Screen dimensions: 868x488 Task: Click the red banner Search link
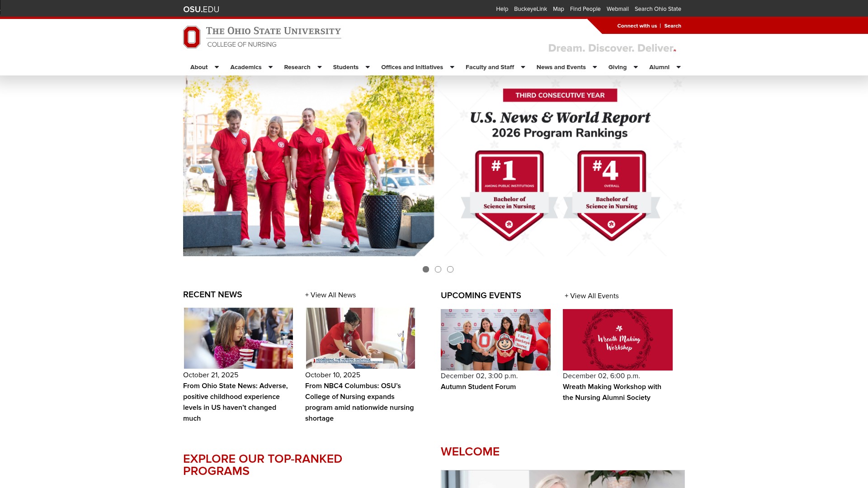coord(673,26)
